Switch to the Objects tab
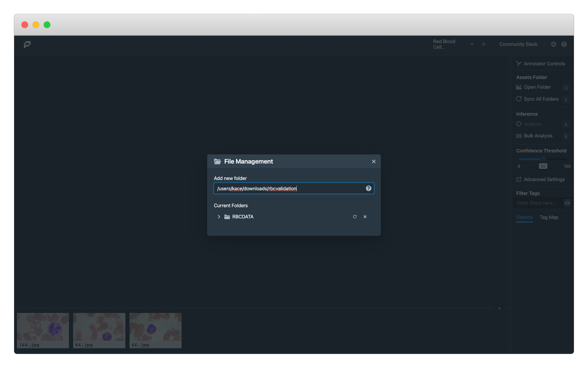The width and height of the screenshot is (588, 368). tap(524, 217)
